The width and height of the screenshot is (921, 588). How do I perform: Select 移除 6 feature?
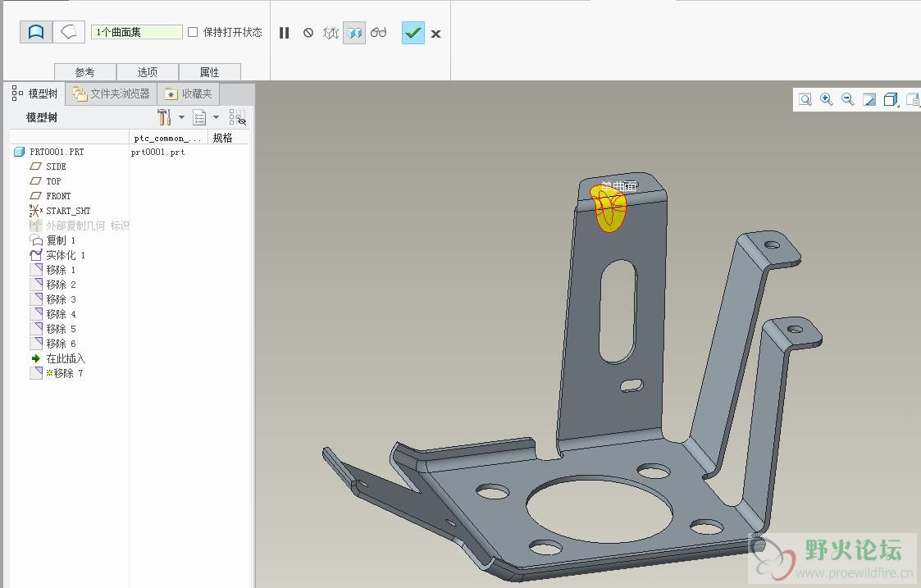(61, 343)
